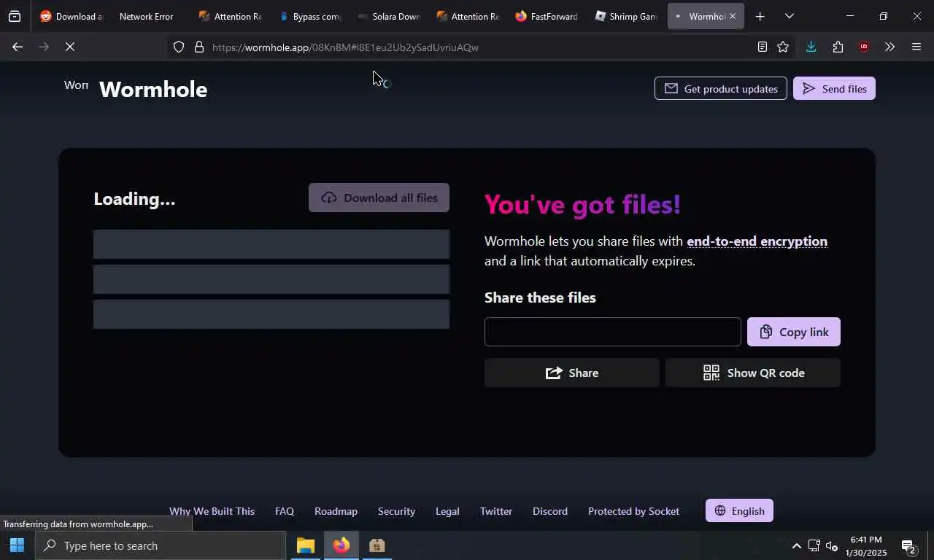Open the English language selector
Image resolution: width=934 pixels, height=560 pixels.
click(739, 510)
